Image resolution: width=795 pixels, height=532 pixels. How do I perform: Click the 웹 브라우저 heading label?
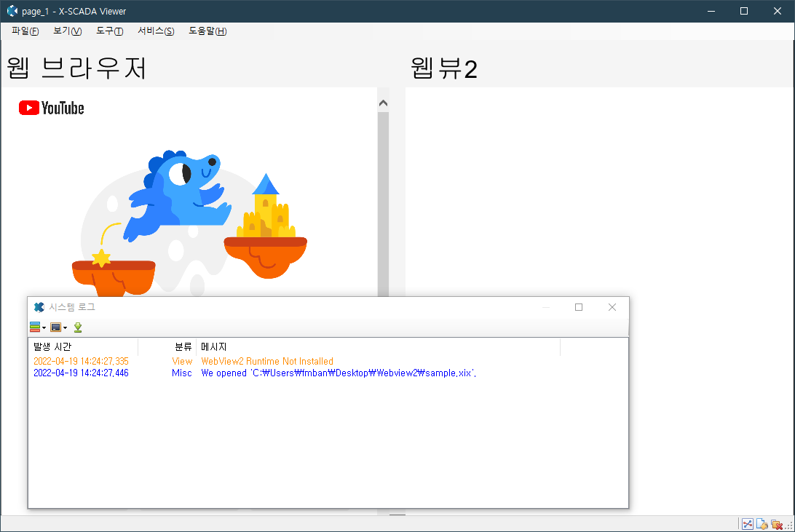coord(77,68)
